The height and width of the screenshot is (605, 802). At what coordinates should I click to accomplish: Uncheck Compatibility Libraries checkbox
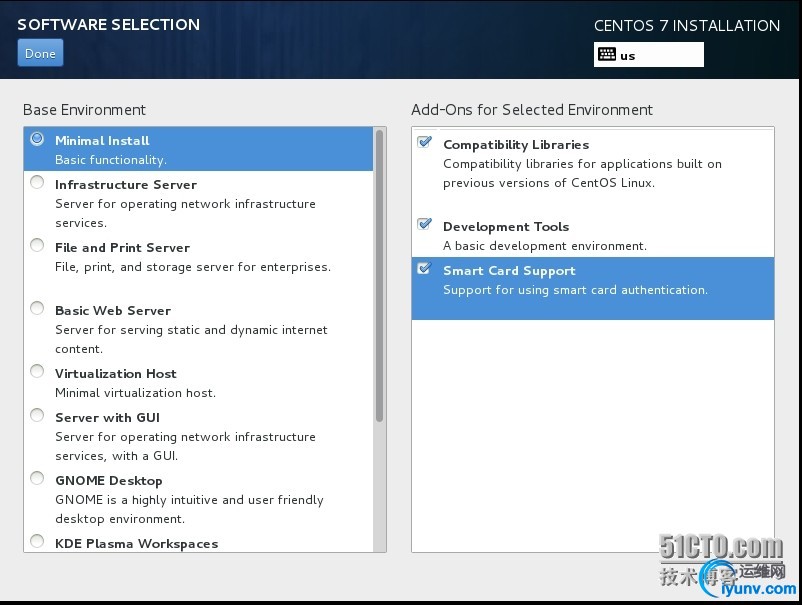[x=425, y=142]
